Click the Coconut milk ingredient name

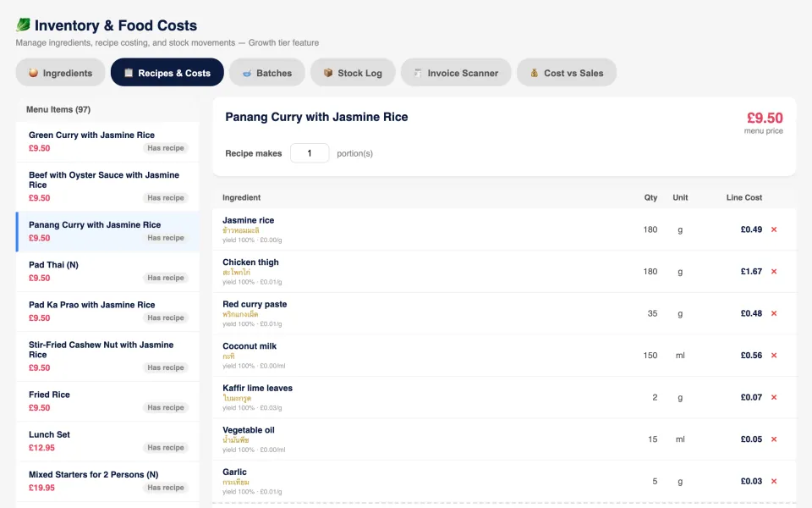[x=250, y=346]
